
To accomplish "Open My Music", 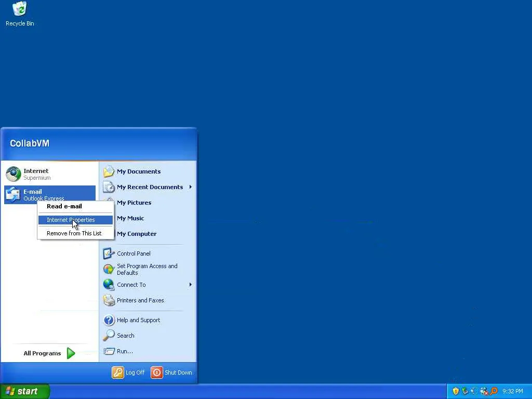I will [130, 218].
